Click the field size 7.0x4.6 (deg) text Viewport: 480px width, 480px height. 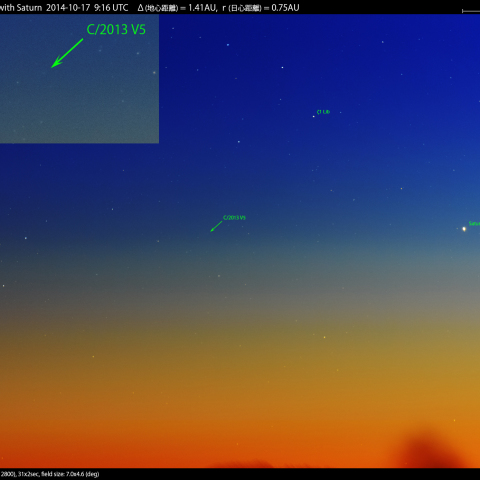coord(70,474)
